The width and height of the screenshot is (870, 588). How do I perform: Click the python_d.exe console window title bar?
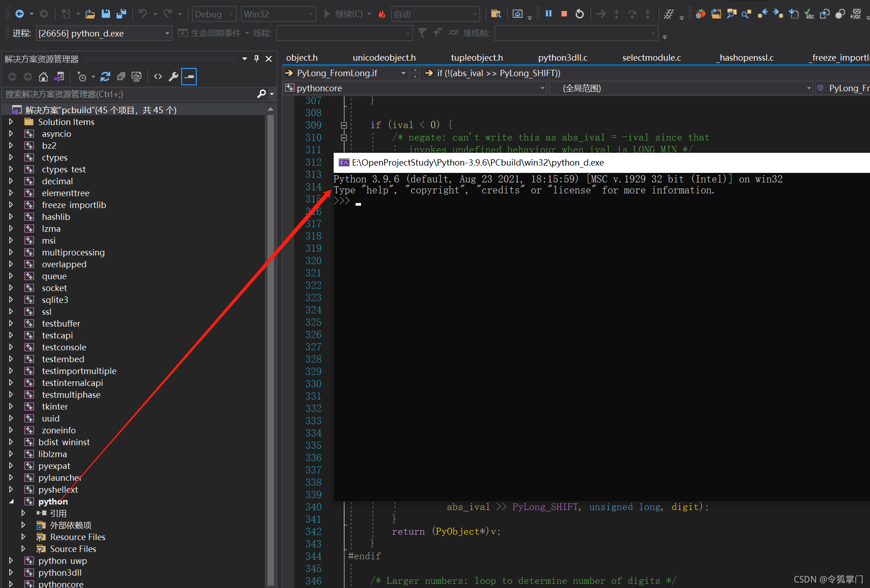click(602, 162)
